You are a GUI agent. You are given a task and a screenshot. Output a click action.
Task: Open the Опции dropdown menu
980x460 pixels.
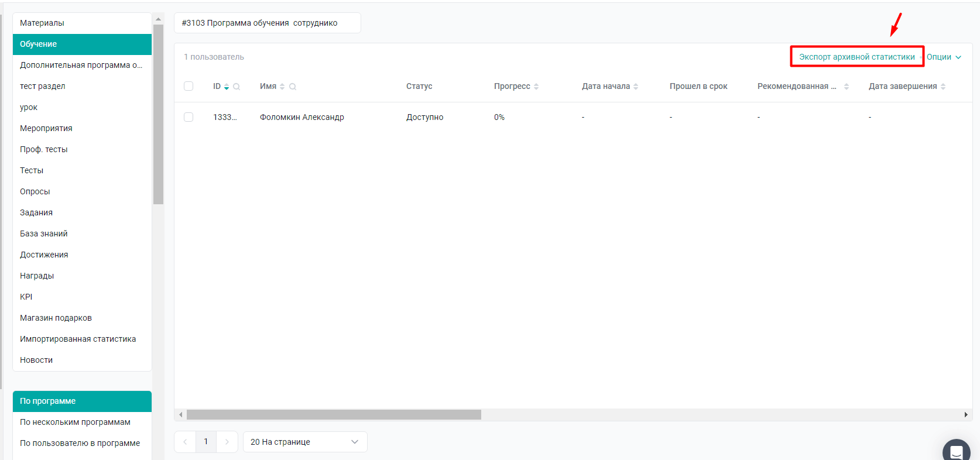click(x=944, y=57)
